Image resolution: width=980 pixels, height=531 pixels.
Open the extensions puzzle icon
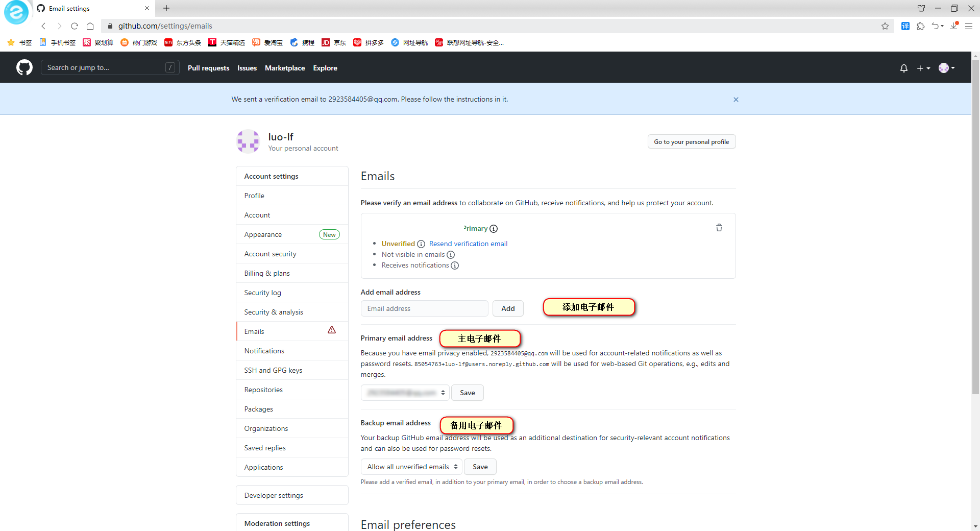coord(920,26)
